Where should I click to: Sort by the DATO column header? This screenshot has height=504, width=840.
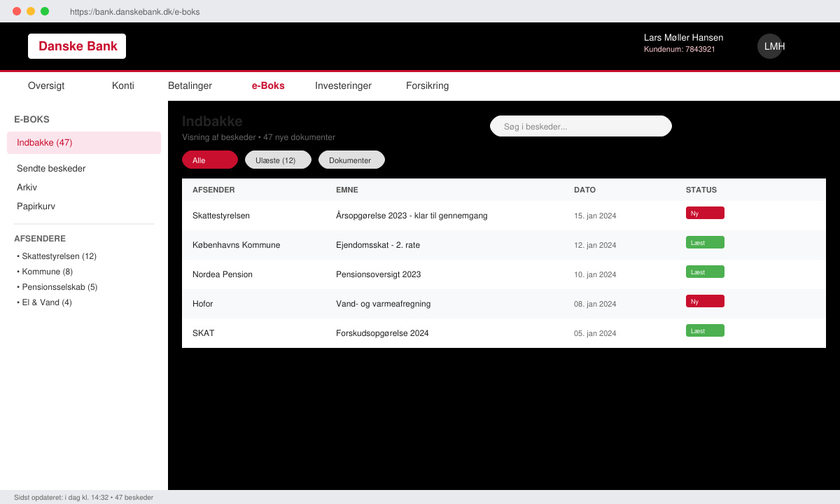point(585,190)
